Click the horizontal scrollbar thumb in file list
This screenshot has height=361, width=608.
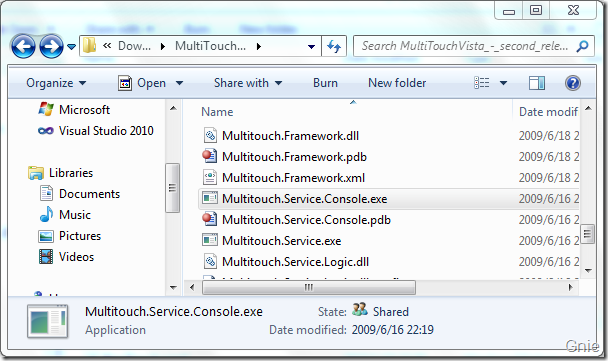[309, 287]
